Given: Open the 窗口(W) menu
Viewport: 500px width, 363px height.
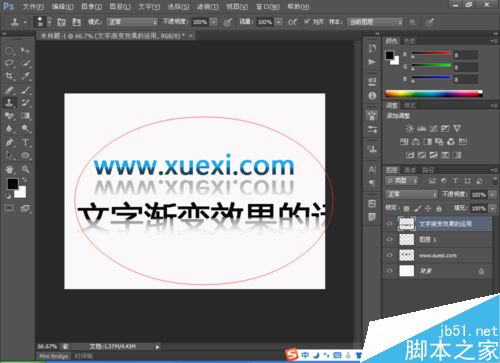Looking at the screenshot, I should pos(267,6).
